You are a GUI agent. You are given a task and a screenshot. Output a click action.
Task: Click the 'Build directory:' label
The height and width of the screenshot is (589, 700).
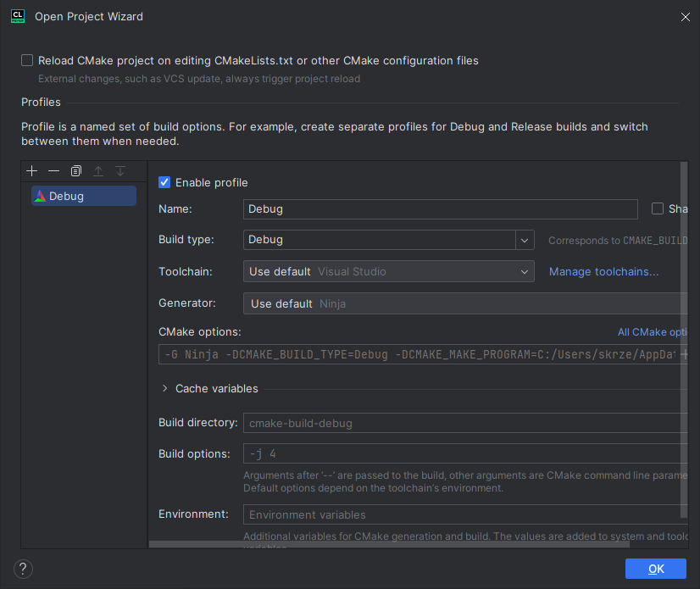198,422
